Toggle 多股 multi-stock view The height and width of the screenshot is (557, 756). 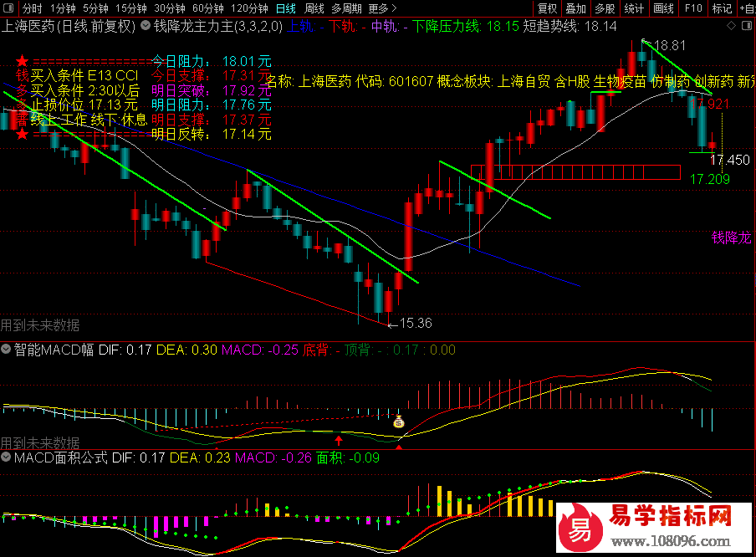pos(605,8)
